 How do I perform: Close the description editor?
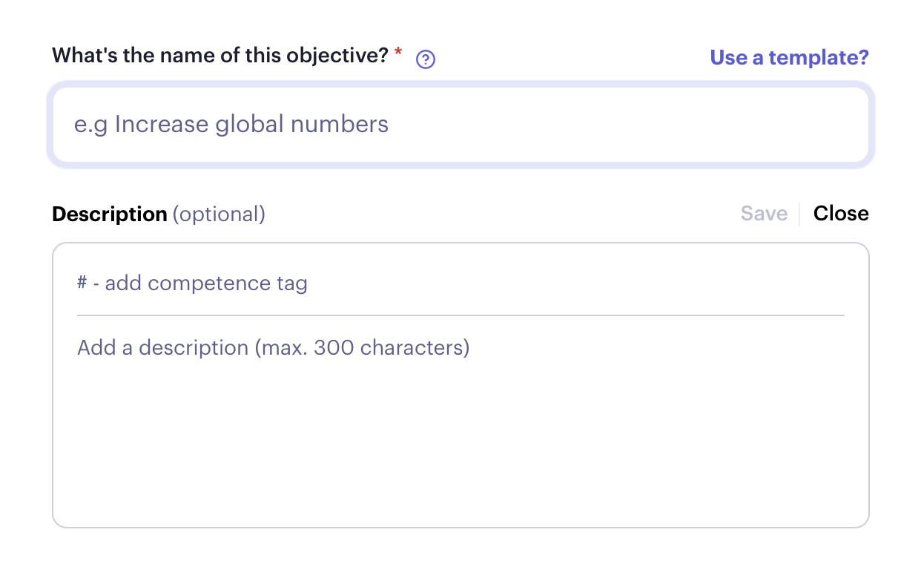click(841, 214)
